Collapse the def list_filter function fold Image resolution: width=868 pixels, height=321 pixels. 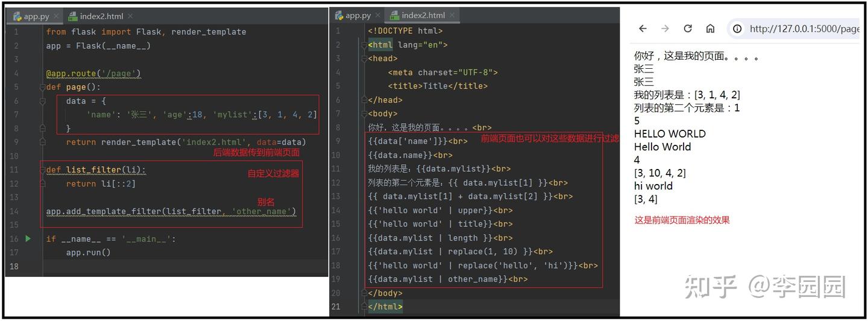(x=42, y=170)
